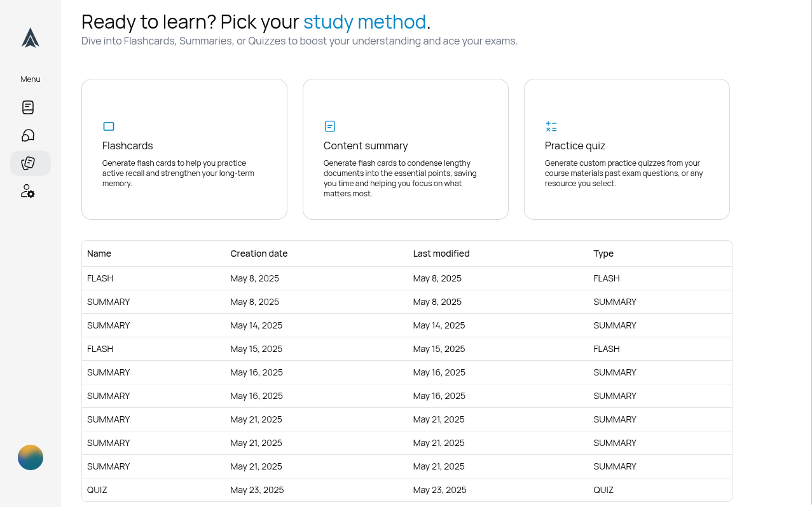
Task: Select the study cards sidebar icon
Action: tap(28, 163)
